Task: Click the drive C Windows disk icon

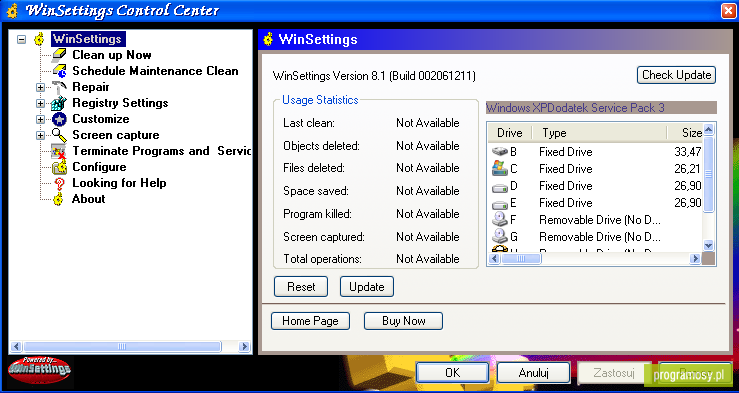Action: point(500,168)
